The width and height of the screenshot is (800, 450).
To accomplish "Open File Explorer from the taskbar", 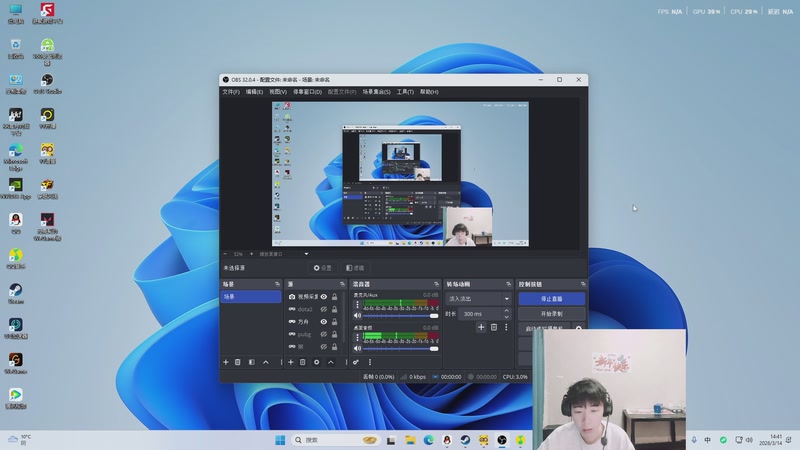I will (410, 440).
